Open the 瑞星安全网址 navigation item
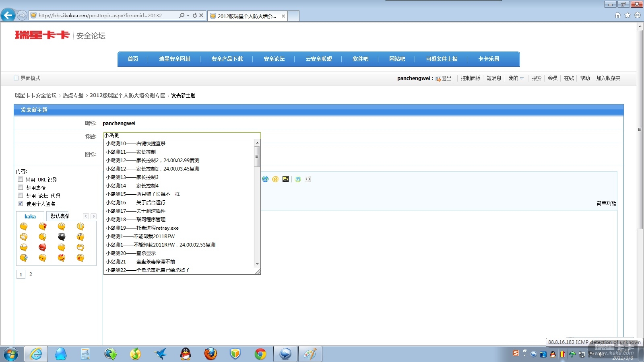Image resolution: width=644 pixels, height=362 pixels. coord(175,59)
